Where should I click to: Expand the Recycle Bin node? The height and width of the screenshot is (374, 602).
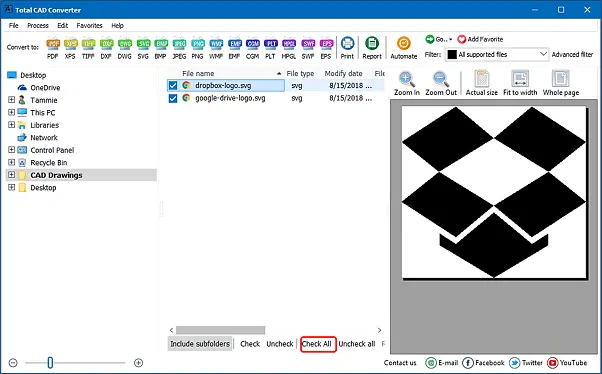tap(12, 162)
